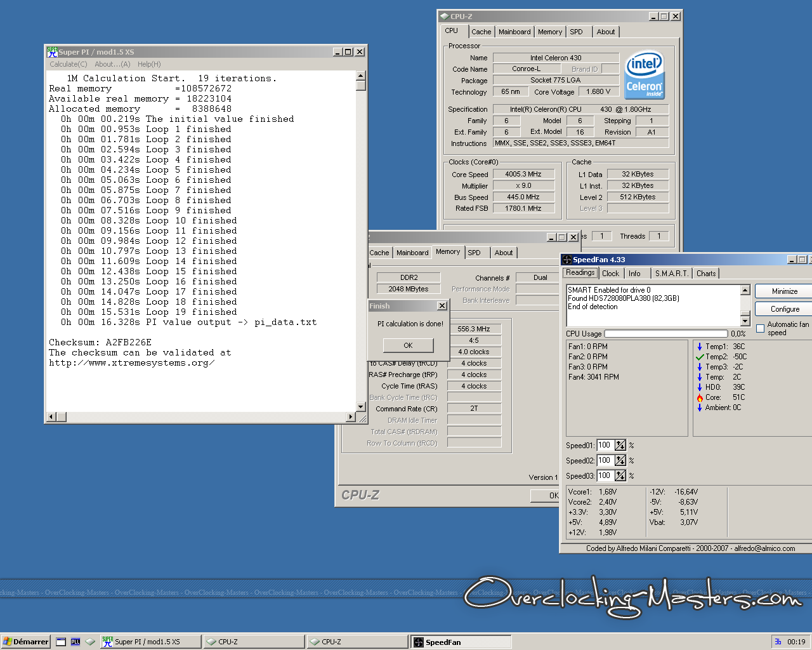This screenshot has height=650, width=812.
Task: Click the Vcore1 1,68V reading
Action: (593, 492)
